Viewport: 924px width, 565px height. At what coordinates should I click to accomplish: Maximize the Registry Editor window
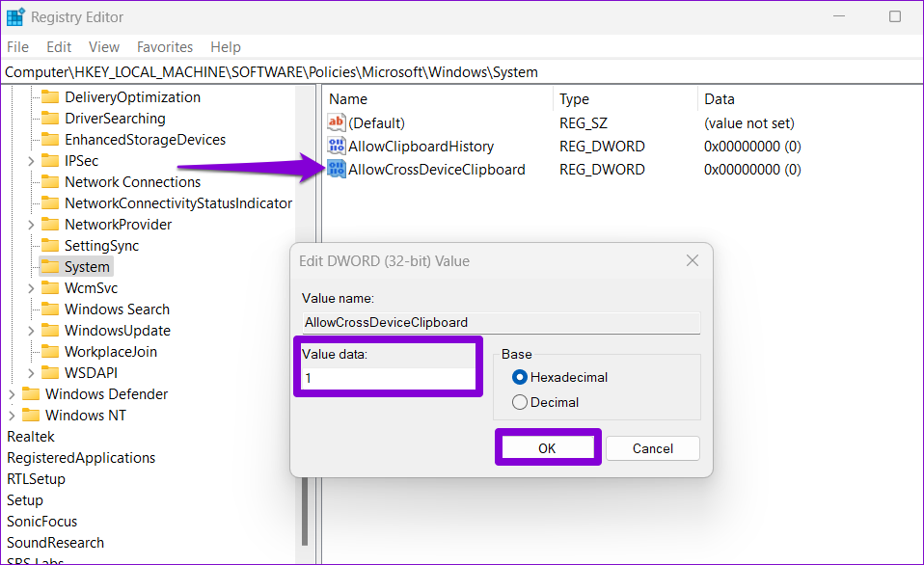(x=894, y=16)
